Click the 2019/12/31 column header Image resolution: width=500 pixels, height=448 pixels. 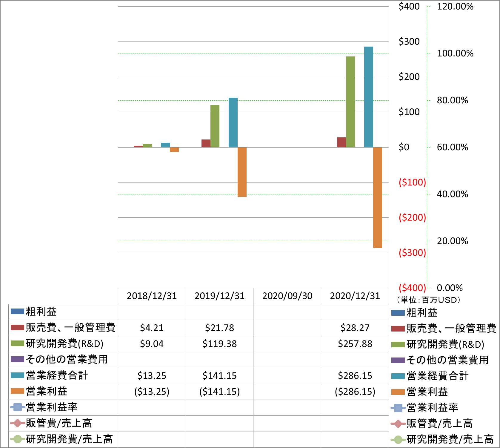[219, 296]
